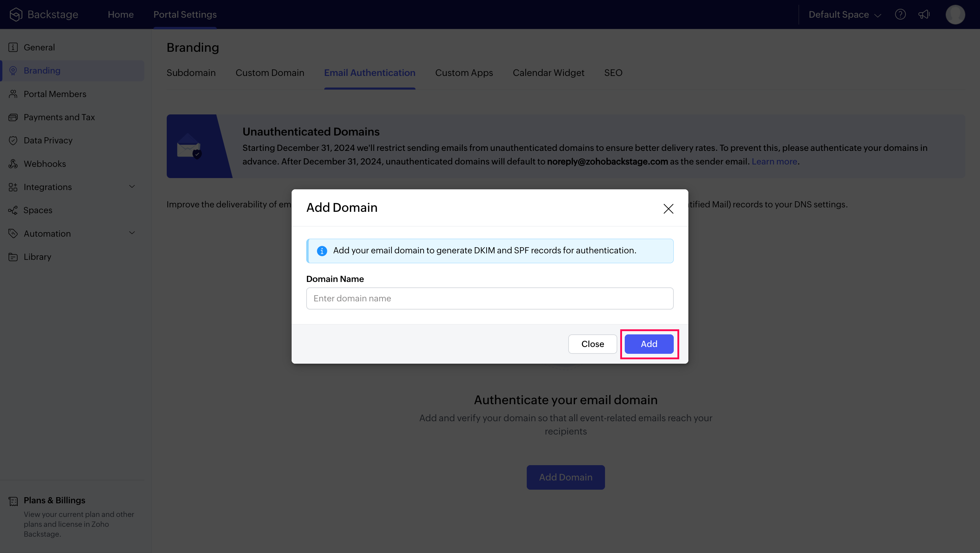Screen dimensions: 980x553
Task: Select the Email Authentication tab
Action: click(370, 73)
